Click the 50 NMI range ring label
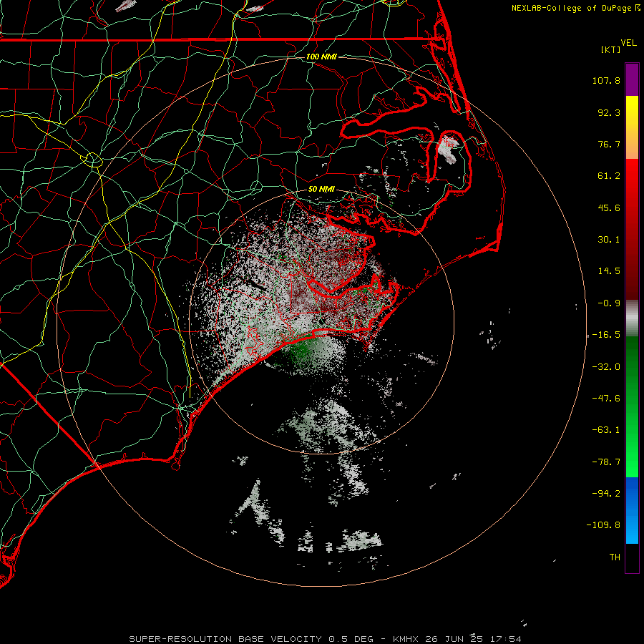 tap(321, 190)
